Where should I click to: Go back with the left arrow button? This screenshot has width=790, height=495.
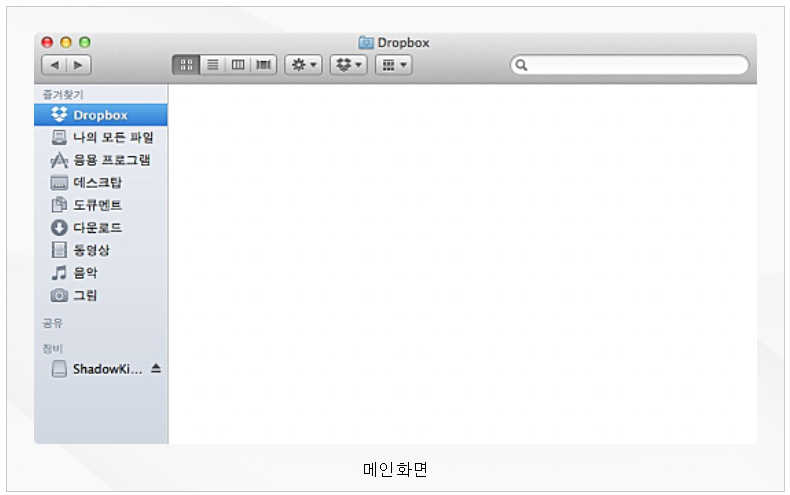(x=54, y=65)
